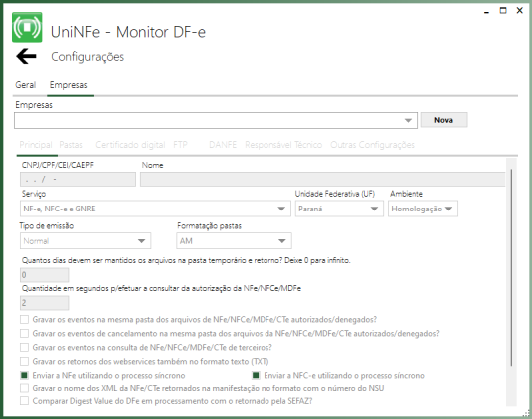
Task: Open the Serviço dropdown
Action: (x=156, y=209)
